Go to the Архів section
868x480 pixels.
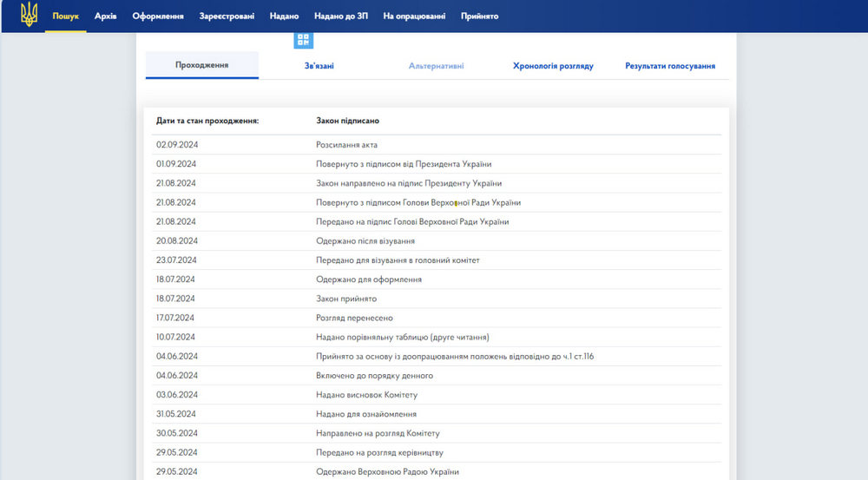[105, 16]
